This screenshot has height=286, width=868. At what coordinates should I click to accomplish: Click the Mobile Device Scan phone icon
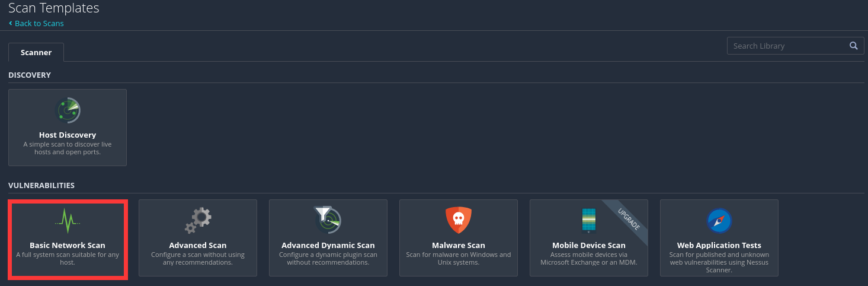click(x=588, y=221)
